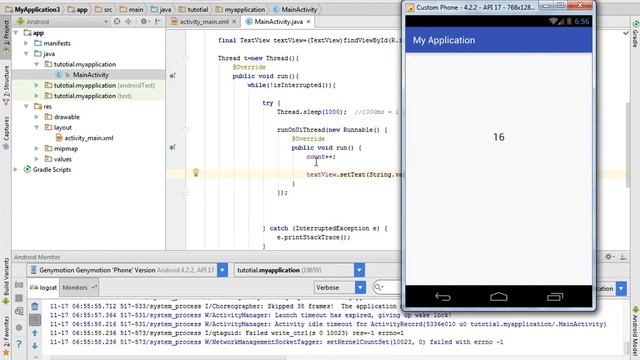Screen dimensions: 640x360
Task: Tap the emulator Home navigation button
Action: point(498,297)
